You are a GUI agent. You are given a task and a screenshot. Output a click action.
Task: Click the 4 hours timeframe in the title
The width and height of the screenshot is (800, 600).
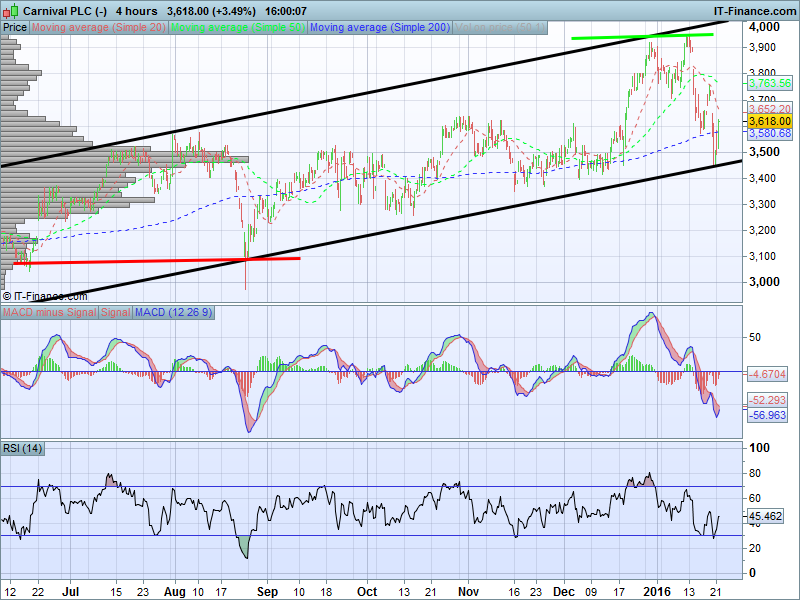(135, 10)
